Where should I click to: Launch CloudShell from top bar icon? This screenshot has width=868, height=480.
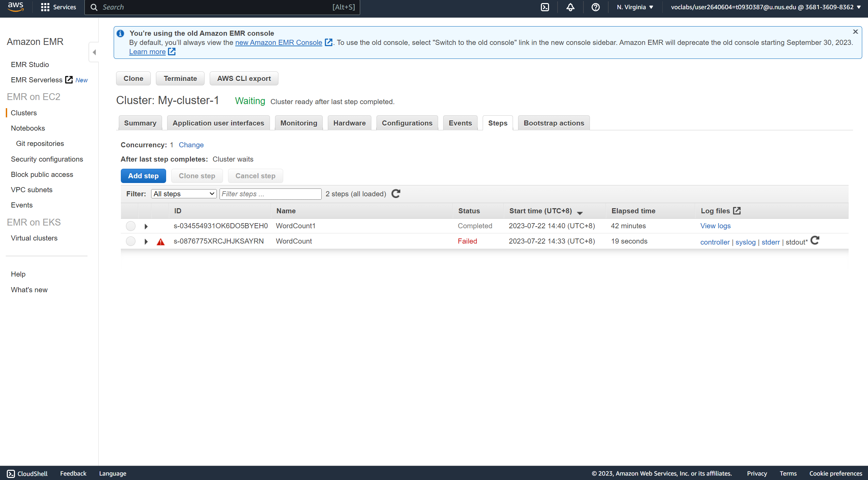[x=545, y=7]
